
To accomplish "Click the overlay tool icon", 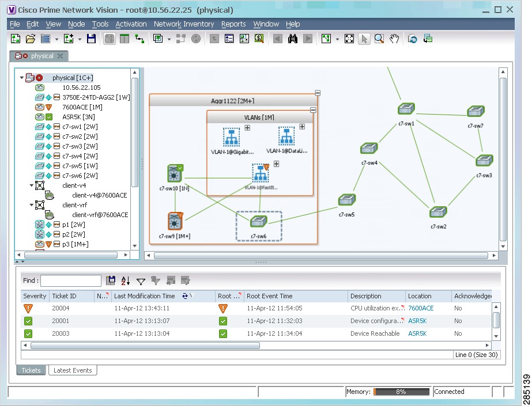I will pos(158,39).
